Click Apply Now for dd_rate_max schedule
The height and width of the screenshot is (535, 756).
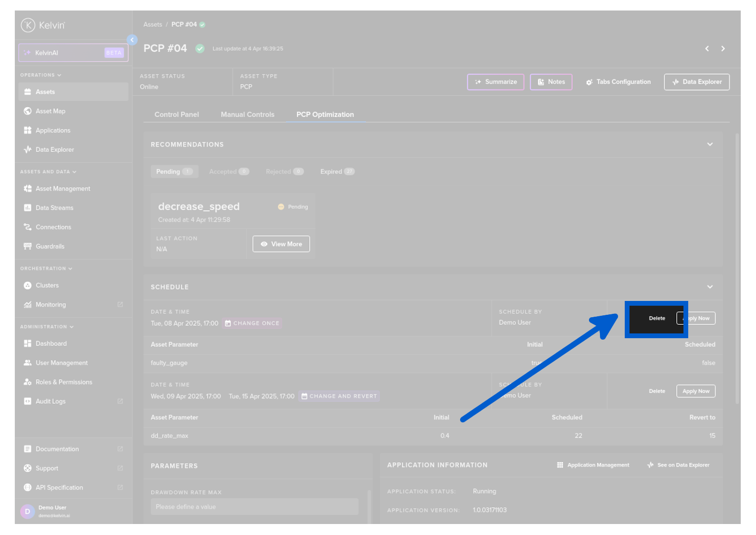(x=695, y=391)
